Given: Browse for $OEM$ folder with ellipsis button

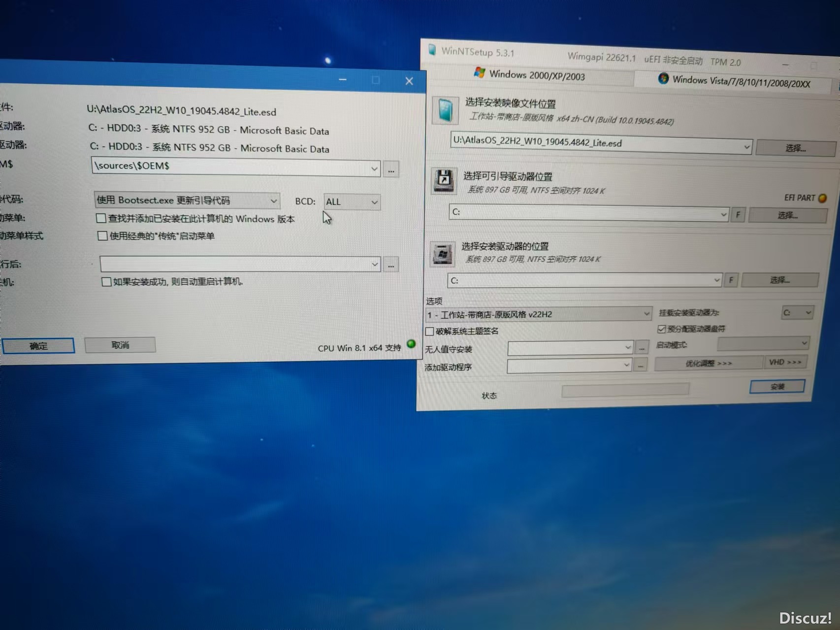Looking at the screenshot, I should point(391,170).
